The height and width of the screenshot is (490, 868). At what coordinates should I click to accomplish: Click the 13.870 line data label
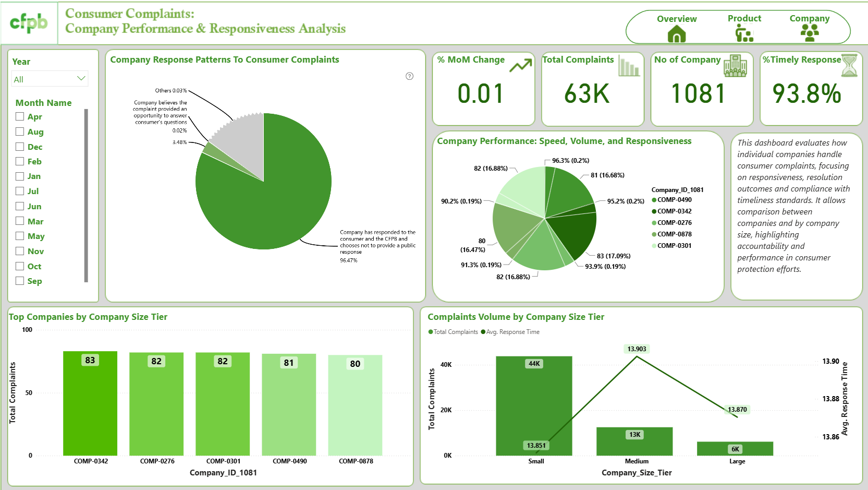pos(737,410)
